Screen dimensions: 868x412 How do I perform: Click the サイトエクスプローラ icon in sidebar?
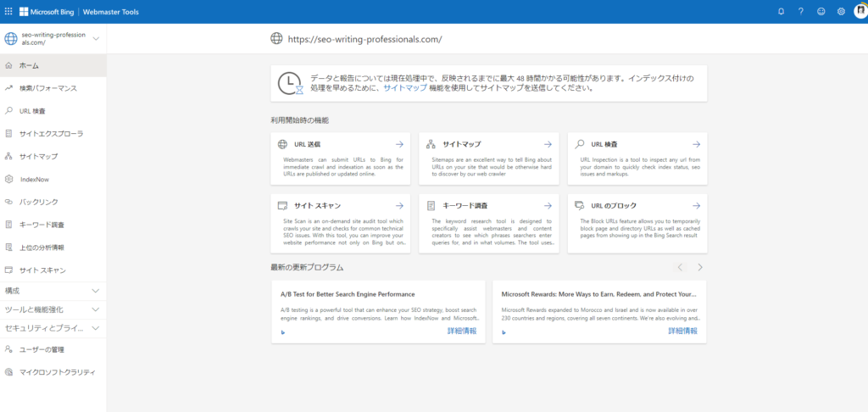(x=8, y=133)
